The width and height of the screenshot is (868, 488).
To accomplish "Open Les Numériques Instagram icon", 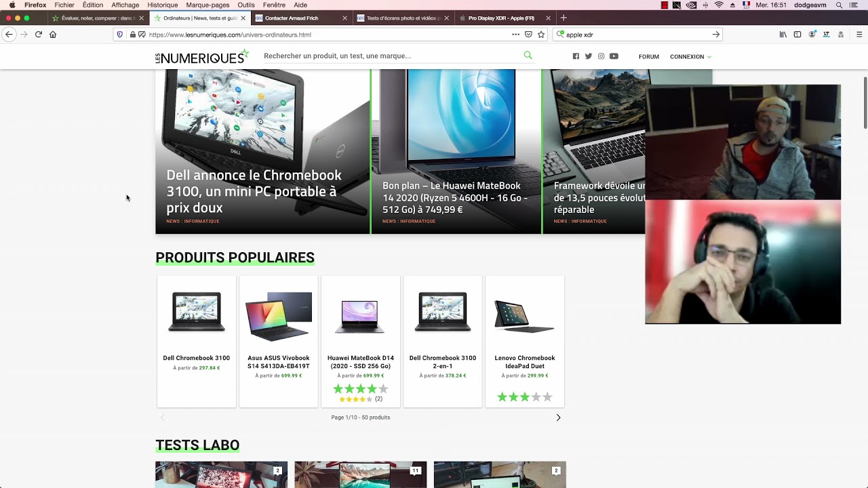I will [601, 56].
